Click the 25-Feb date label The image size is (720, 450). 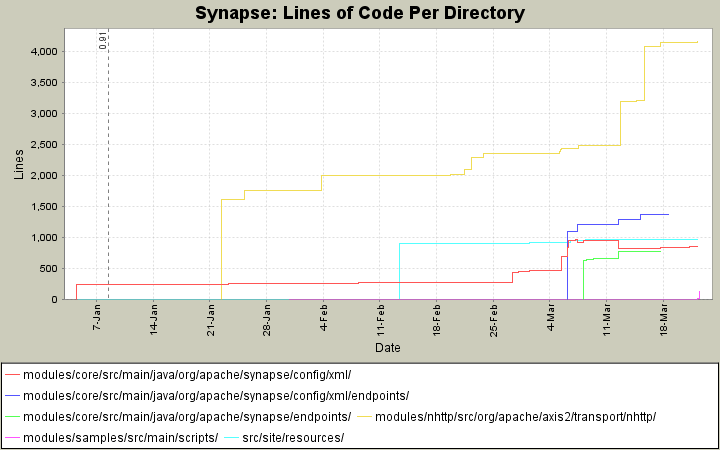click(x=494, y=321)
